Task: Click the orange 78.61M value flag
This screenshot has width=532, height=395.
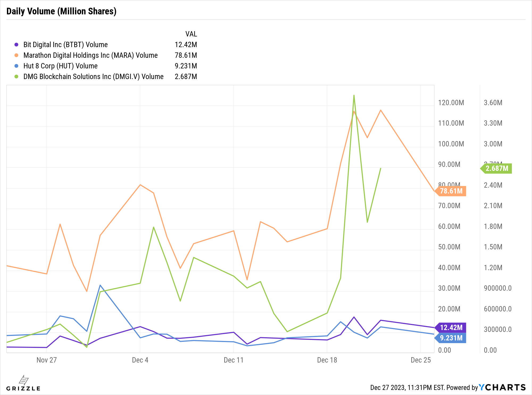Action: 451,191
